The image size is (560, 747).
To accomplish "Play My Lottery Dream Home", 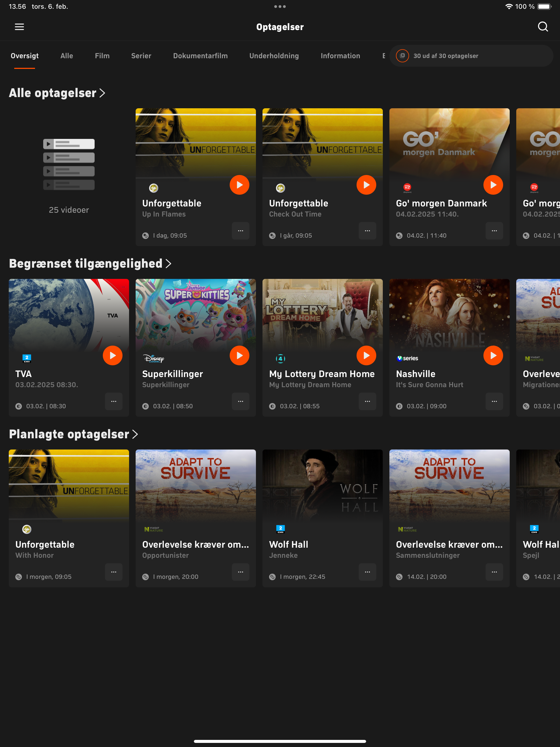I will coord(366,355).
